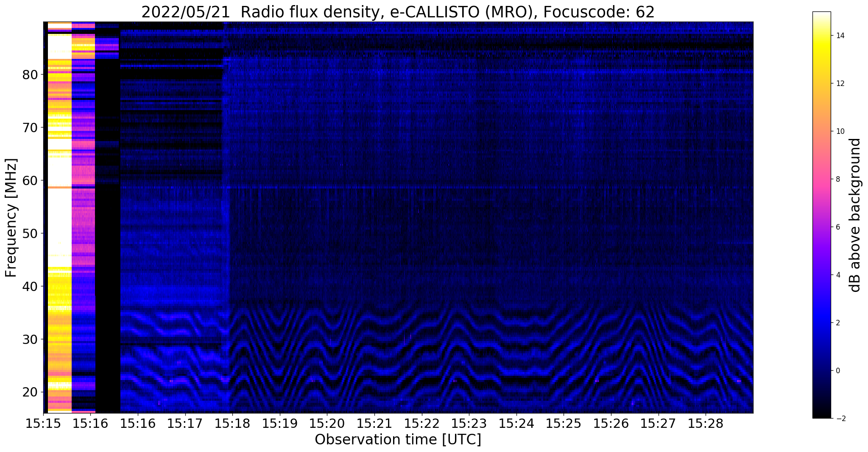Click the colorbar tick value 10

coord(840,131)
